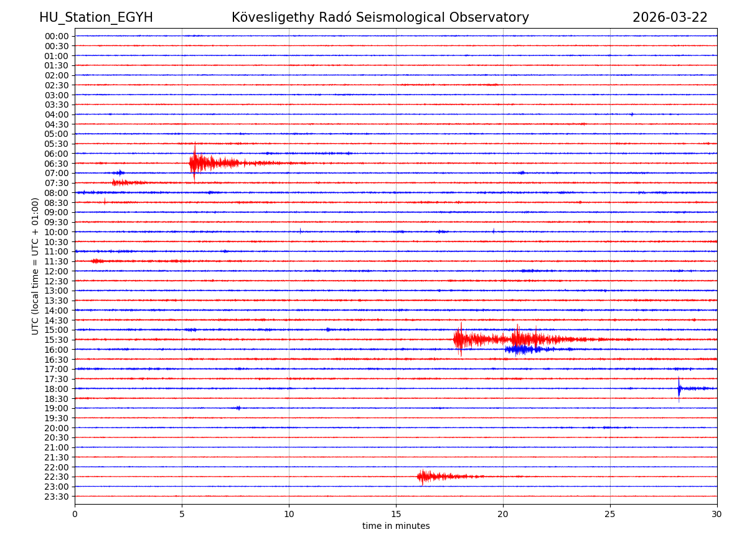747x560 pixels.
Task: Click the HU_Station_EGYH station title
Action: (x=96, y=18)
